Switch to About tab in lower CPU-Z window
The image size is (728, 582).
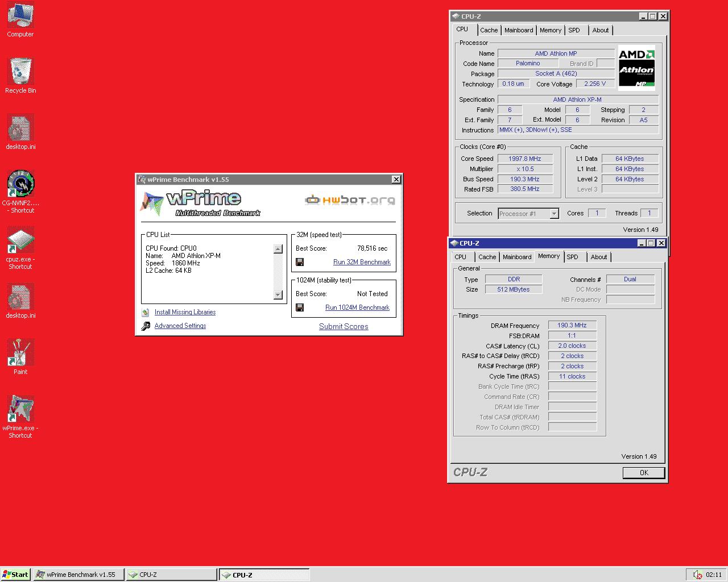point(599,257)
